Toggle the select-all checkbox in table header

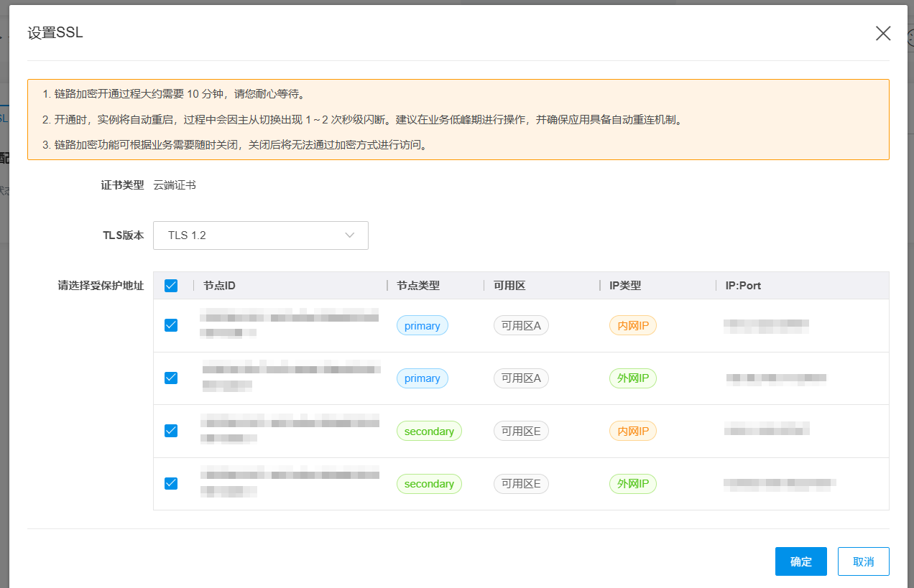pos(171,286)
